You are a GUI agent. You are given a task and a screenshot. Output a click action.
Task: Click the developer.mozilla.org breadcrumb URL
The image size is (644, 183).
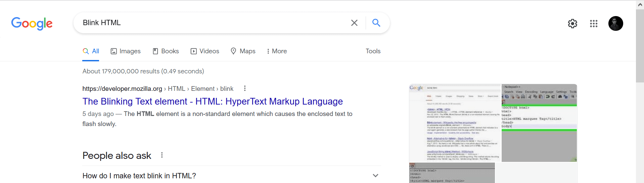pos(158,88)
